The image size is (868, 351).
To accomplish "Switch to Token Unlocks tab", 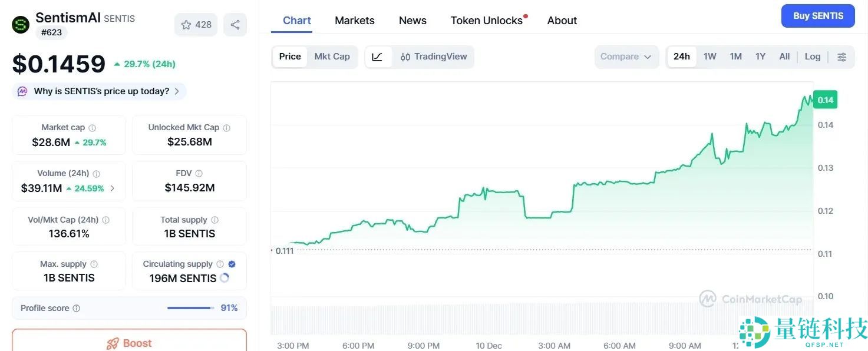I will (486, 21).
